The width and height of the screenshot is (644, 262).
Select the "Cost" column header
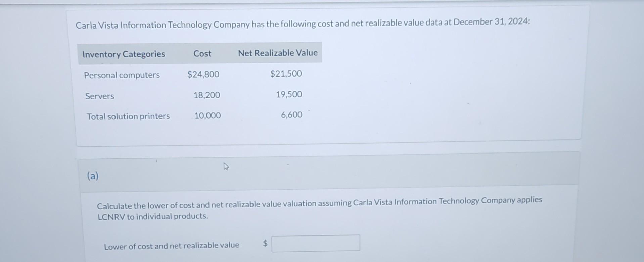pos(202,53)
